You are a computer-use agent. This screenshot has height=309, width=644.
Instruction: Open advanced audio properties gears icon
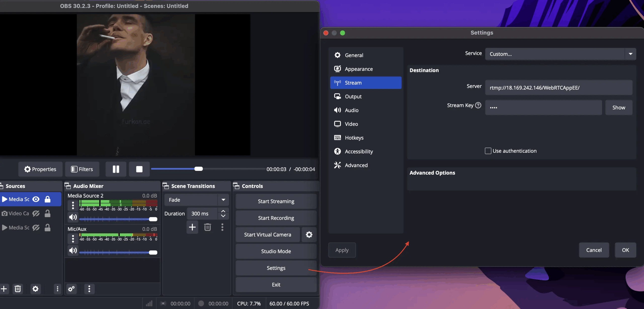click(x=71, y=289)
